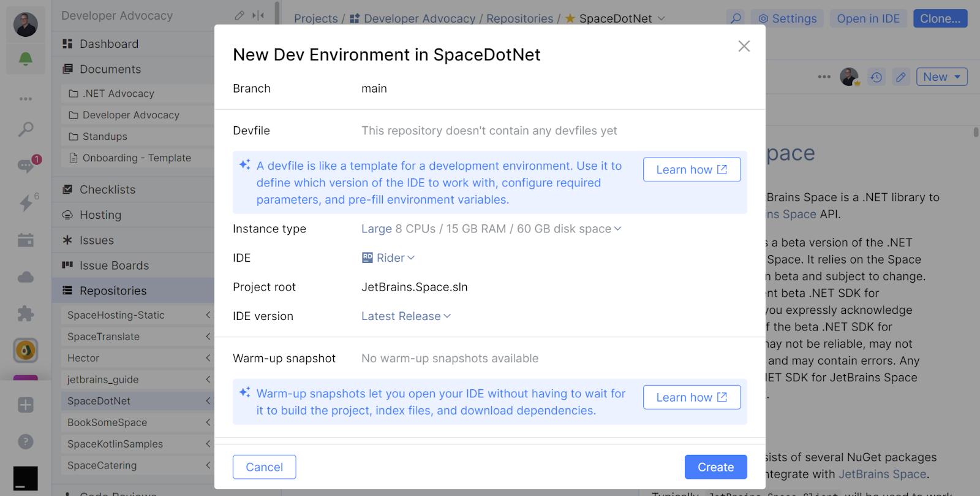Expand the Instance type dropdown
This screenshot has height=496, width=980.
pyautogui.click(x=491, y=229)
